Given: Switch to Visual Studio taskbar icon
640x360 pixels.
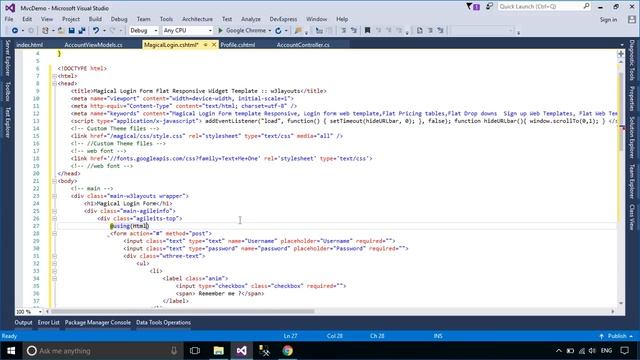Looking at the screenshot, I should [241, 351].
